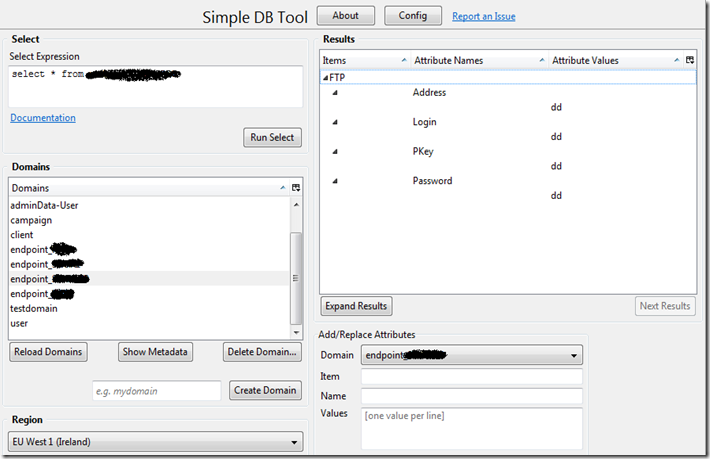
Task: Click the Delete Domain button
Action: pyautogui.click(x=262, y=352)
